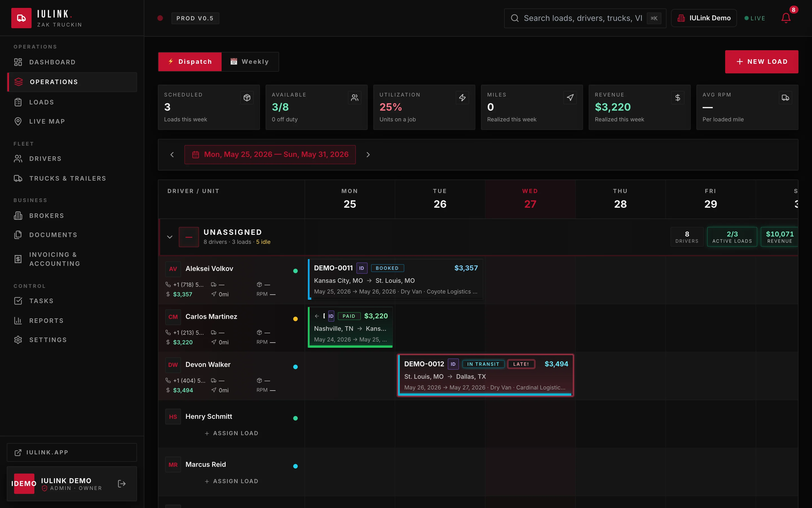The width and height of the screenshot is (812, 508).
Task: Click the IN TRANSIT status tag
Action: (483, 364)
